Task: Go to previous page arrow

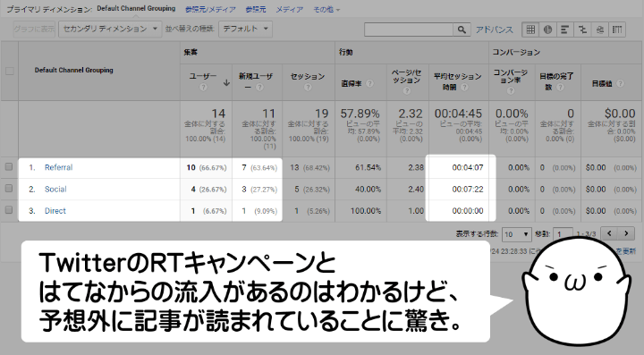Action: (609, 233)
